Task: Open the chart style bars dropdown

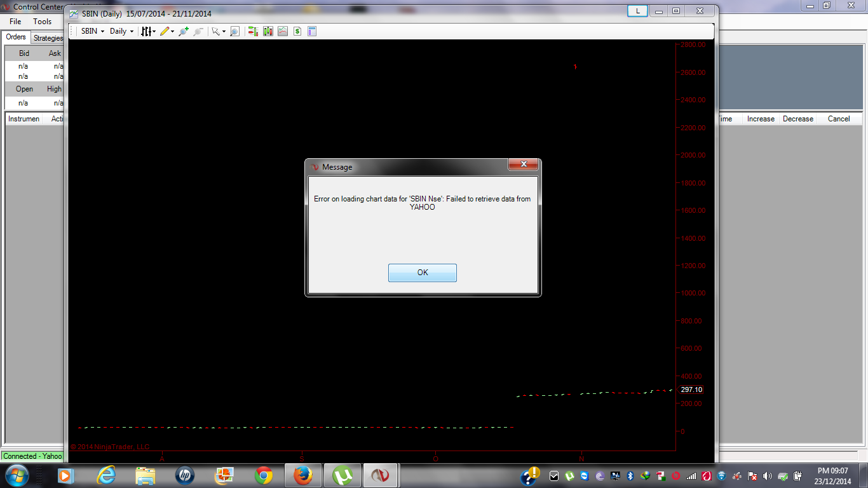Action: (148, 31)
